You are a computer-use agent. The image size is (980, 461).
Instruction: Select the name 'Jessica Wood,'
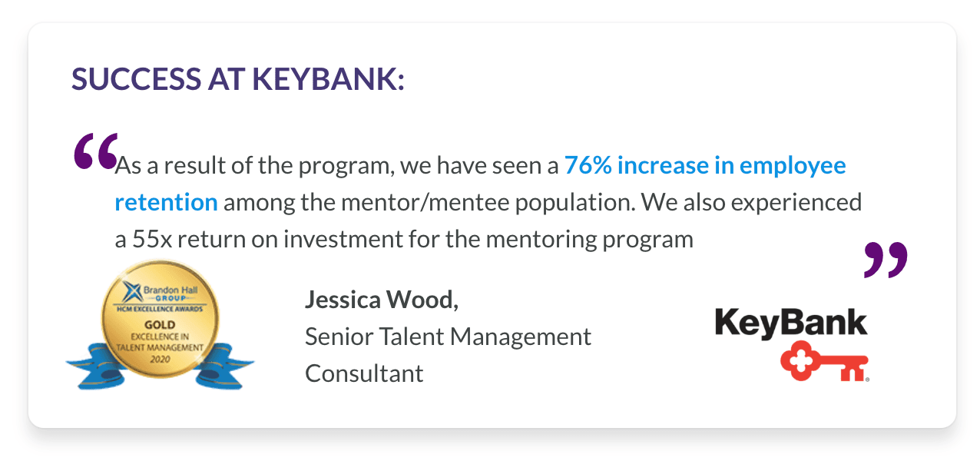381,300
